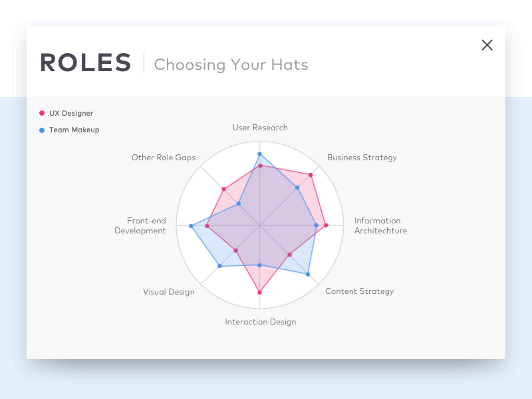The image size is (532, 399).
Task: Toggle the red data point on Information Architechture axis
Action: click(x=327, y=225)
